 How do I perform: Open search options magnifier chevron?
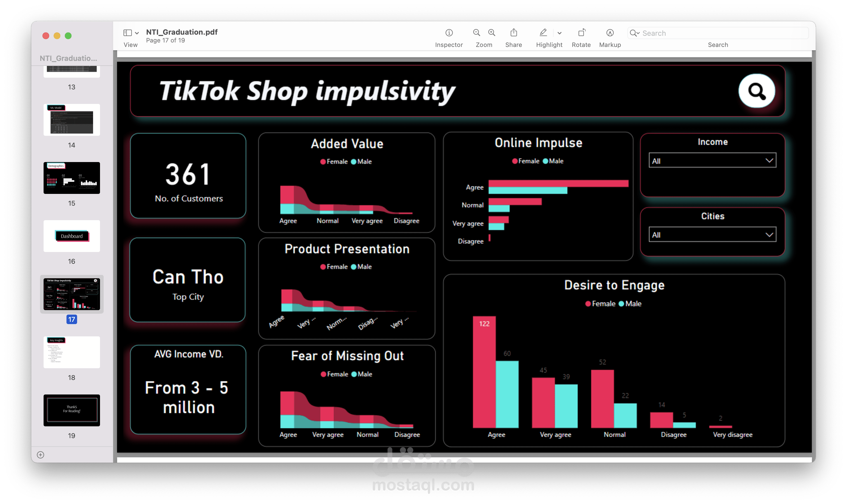pyautogui.click(x=634, y=33)
